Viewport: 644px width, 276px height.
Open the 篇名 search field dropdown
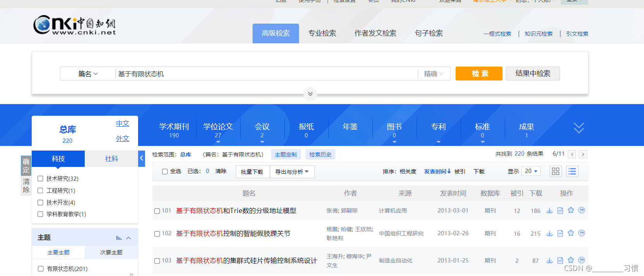pos(88,74)
